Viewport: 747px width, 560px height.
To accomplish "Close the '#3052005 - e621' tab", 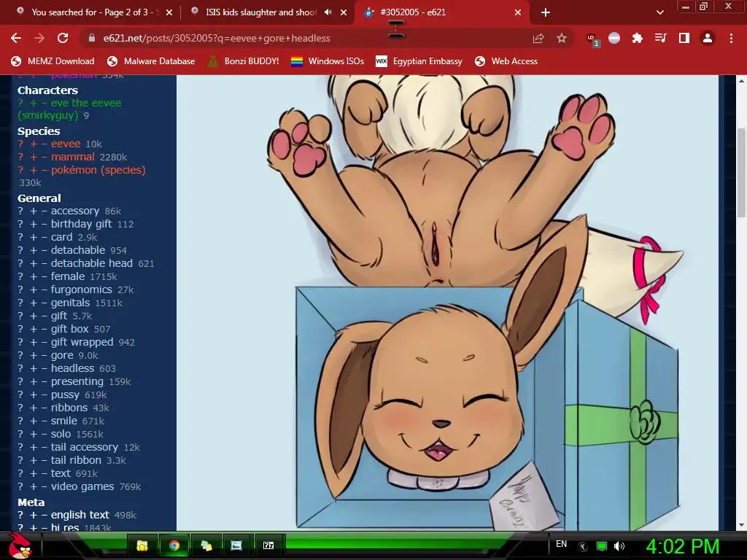I will pos(518,12).
